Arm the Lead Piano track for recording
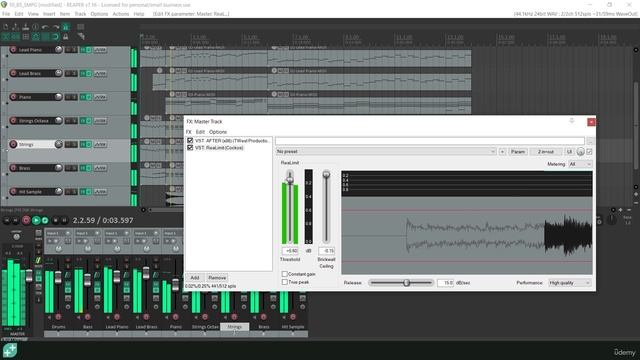 click(x=13, y=50)
